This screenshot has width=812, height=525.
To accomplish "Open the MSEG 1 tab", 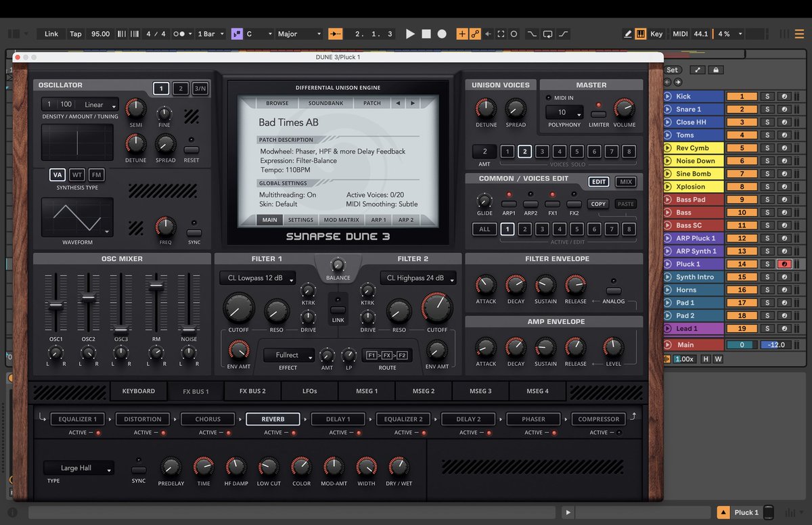I will click(x=367, y=391).
